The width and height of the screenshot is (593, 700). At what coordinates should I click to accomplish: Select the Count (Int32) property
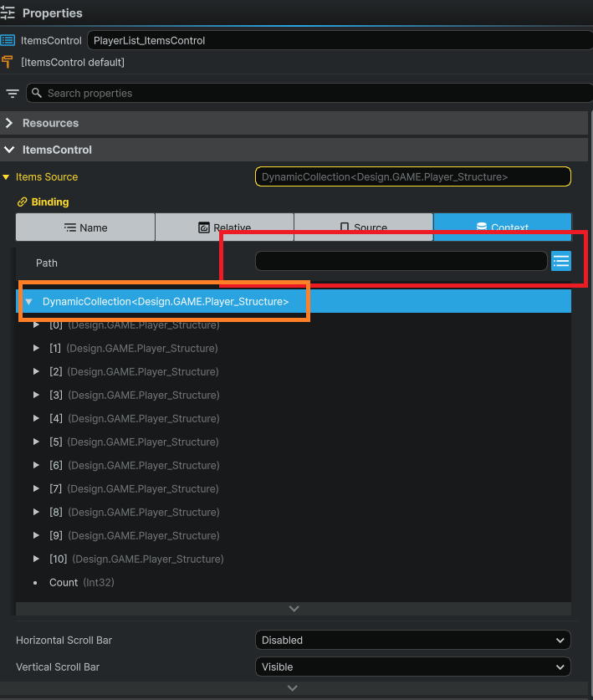[x=294, y=583]
